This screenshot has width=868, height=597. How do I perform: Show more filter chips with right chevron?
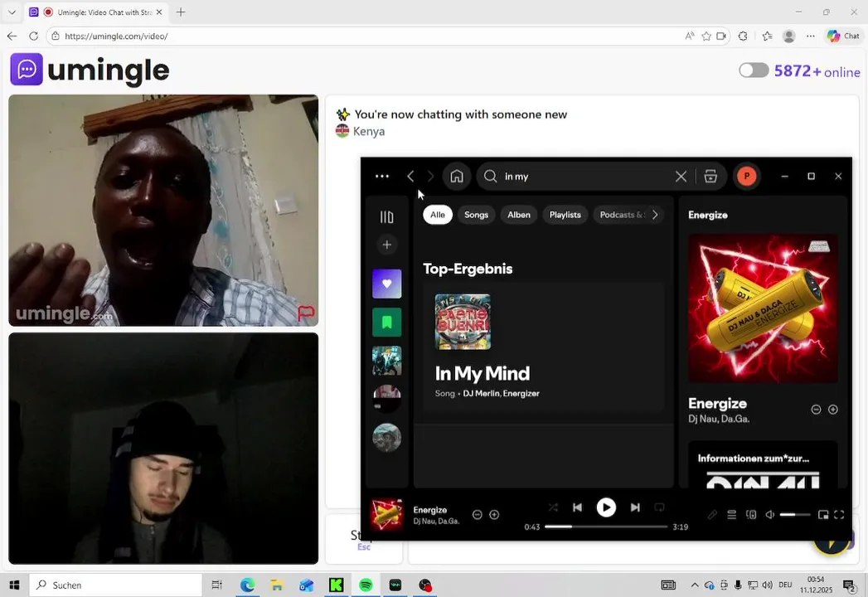click(x=655, y=215)
